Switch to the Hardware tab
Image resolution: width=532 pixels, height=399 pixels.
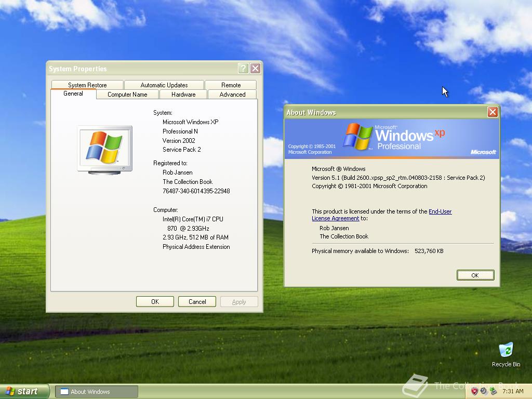pyautogui.click(x=183, y=95)
